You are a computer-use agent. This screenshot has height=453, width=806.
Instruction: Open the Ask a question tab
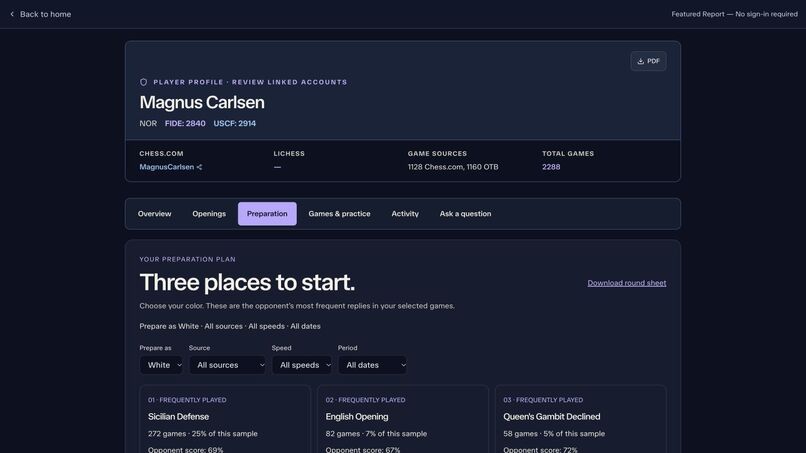(465, 214)
